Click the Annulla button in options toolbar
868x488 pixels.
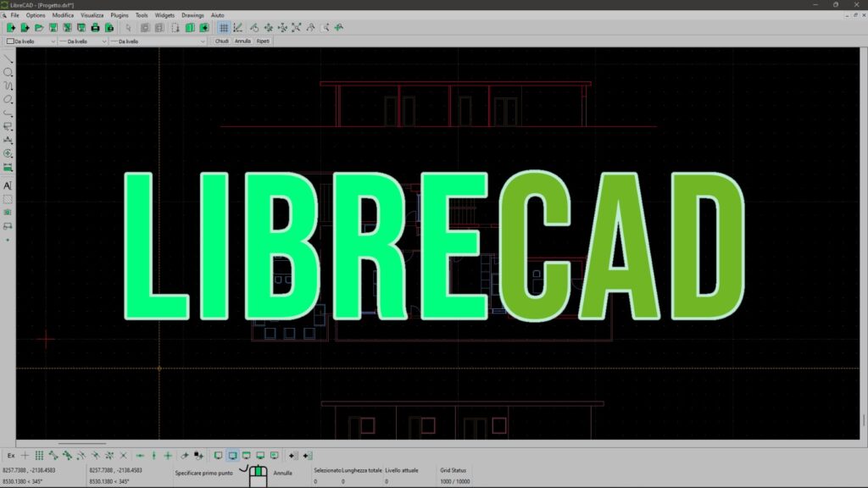pos(242,41)
